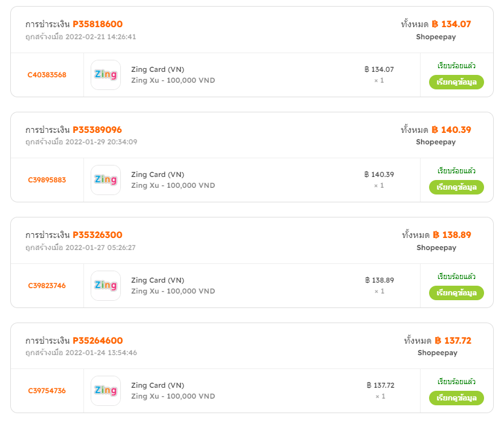
Task: Click Zing icon in order C39895883
Action: [106, 180]
